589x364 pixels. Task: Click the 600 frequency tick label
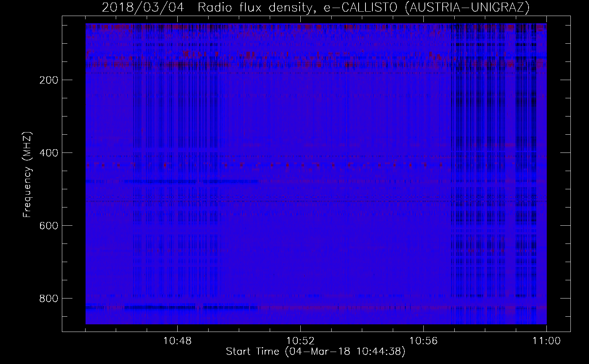pyautogui.click(x=48, y=226)
